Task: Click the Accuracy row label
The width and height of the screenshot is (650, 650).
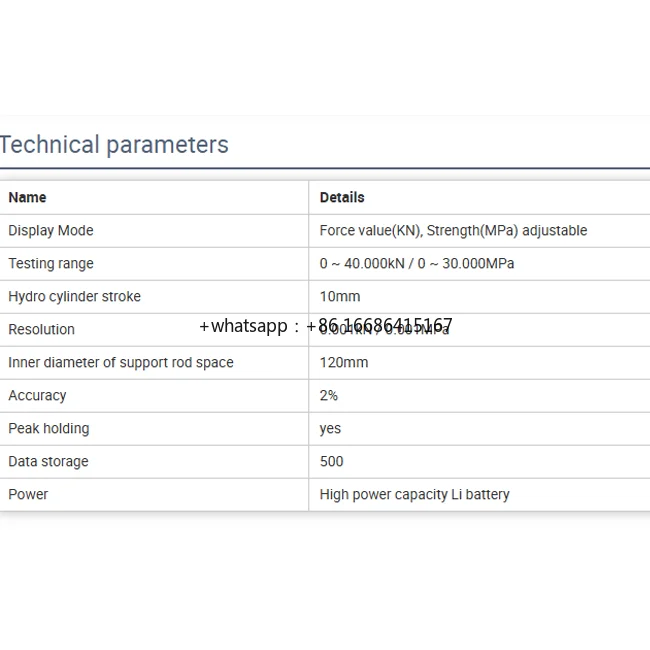Action: click(x=38, y=395)
